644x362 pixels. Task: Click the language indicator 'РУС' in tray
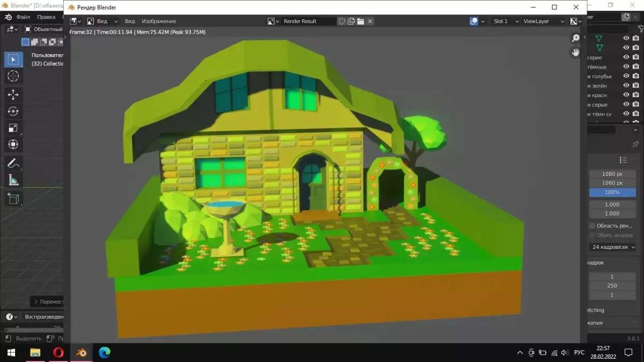(579, 352)
